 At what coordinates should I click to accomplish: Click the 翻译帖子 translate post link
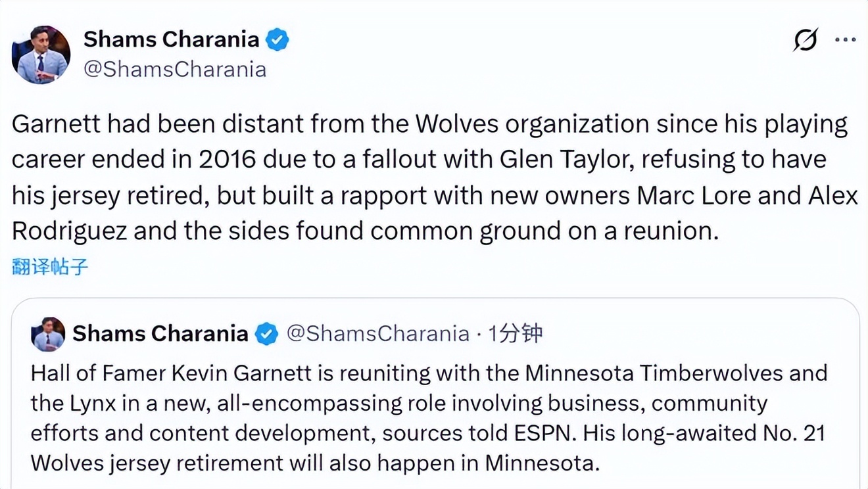(x=50, y=267)
